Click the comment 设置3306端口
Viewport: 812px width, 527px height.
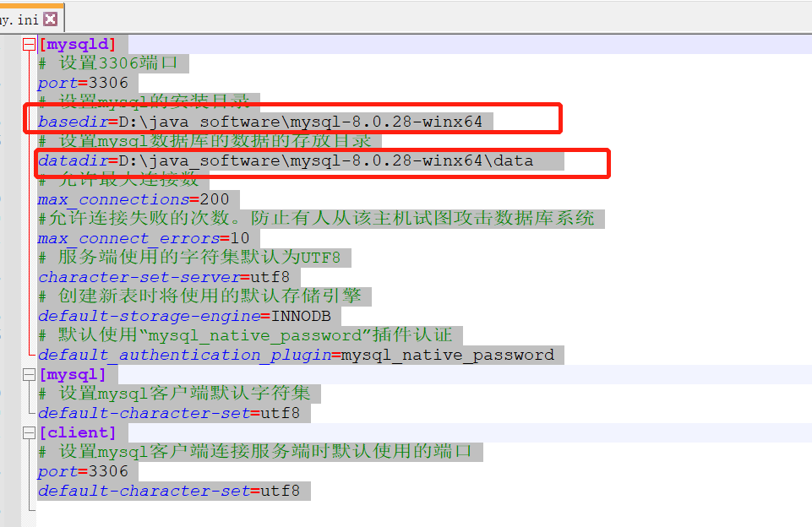108,63
